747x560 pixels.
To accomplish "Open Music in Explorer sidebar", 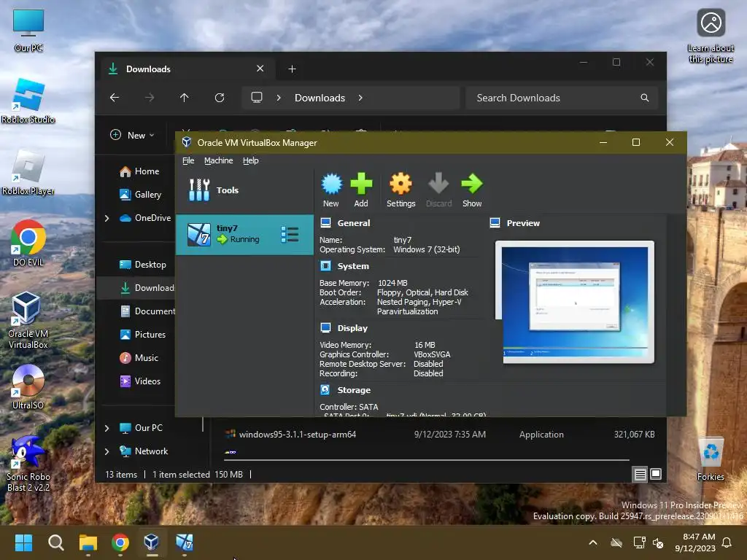I will pos(139,357).
